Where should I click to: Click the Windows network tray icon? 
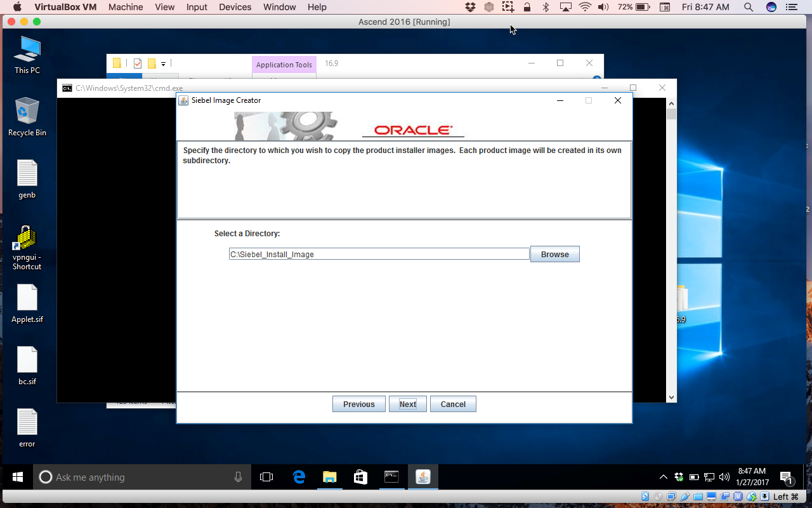click(709, 477)
